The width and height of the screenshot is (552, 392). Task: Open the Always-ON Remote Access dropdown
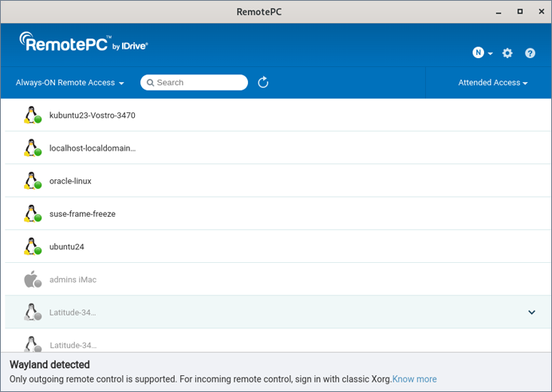(x=70, y=83)
